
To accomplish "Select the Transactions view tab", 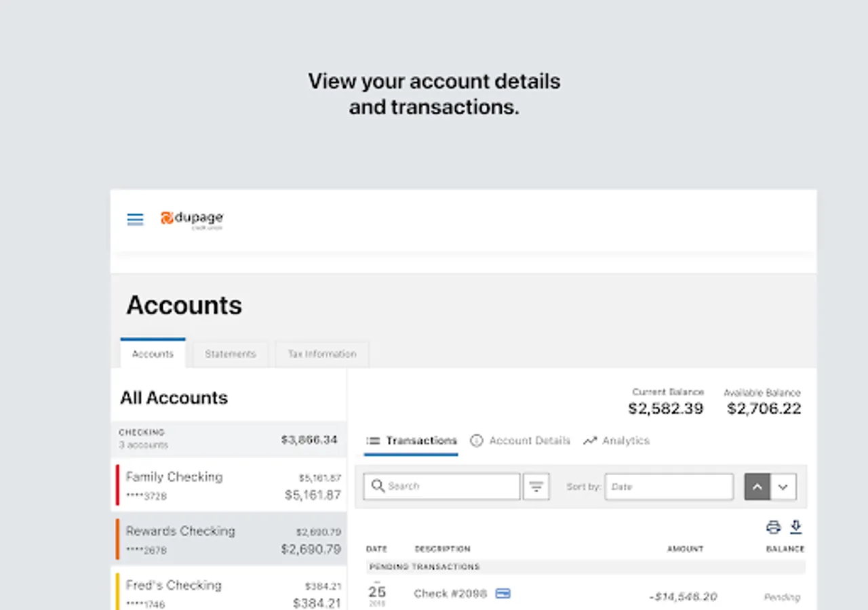I will tap(412, 441).
